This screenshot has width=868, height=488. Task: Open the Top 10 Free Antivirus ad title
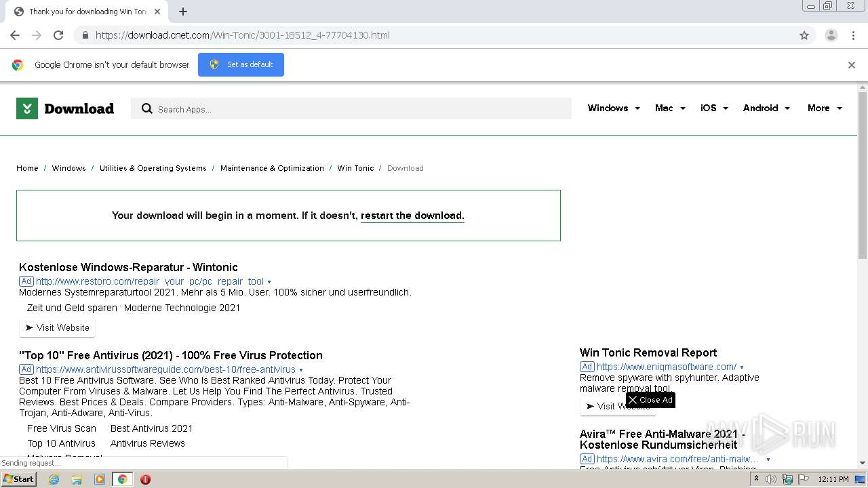pos(171,355)
